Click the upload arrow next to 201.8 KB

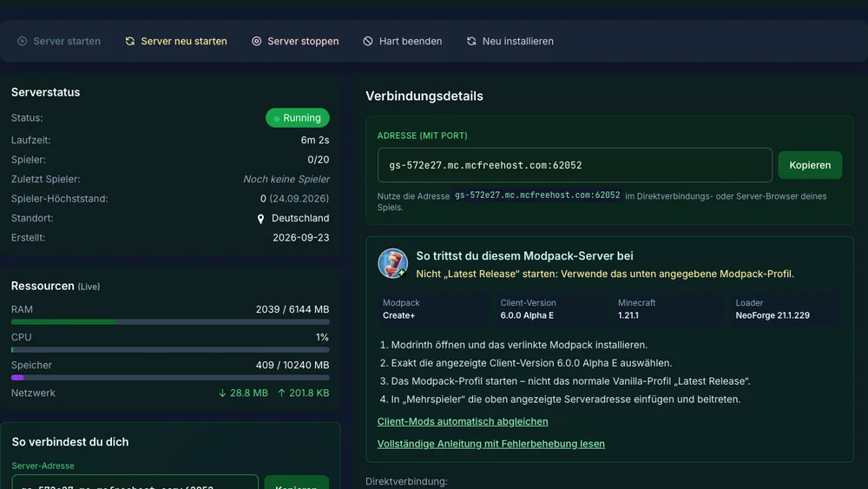coord(281,393)
